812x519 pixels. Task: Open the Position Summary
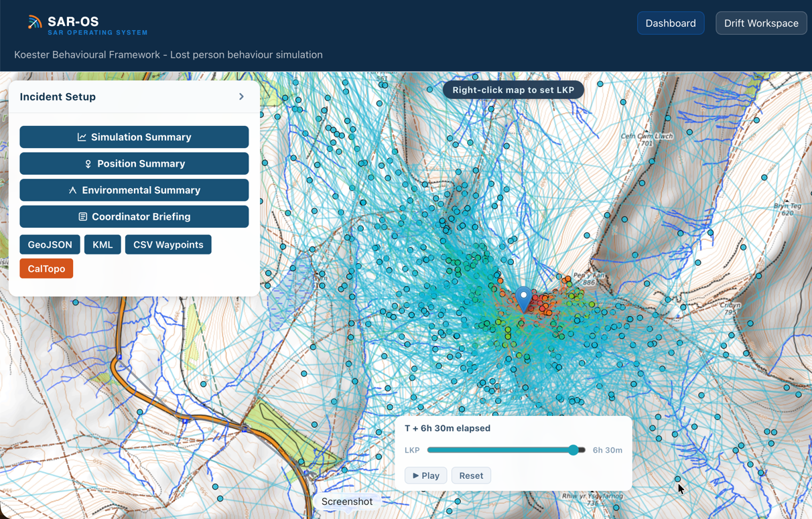pyautogui.click(x=134, y=163)
